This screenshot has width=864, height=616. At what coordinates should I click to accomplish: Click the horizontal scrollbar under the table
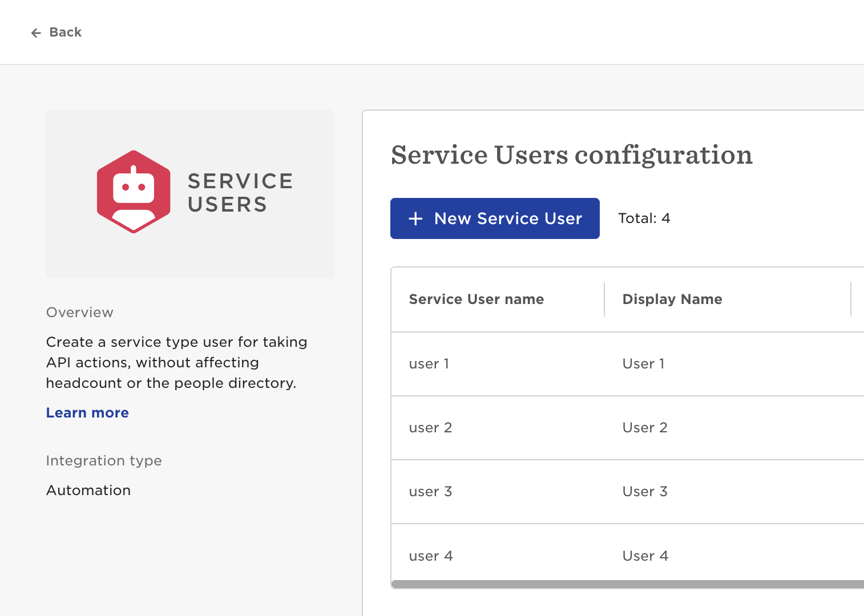(x=628, y=584)
